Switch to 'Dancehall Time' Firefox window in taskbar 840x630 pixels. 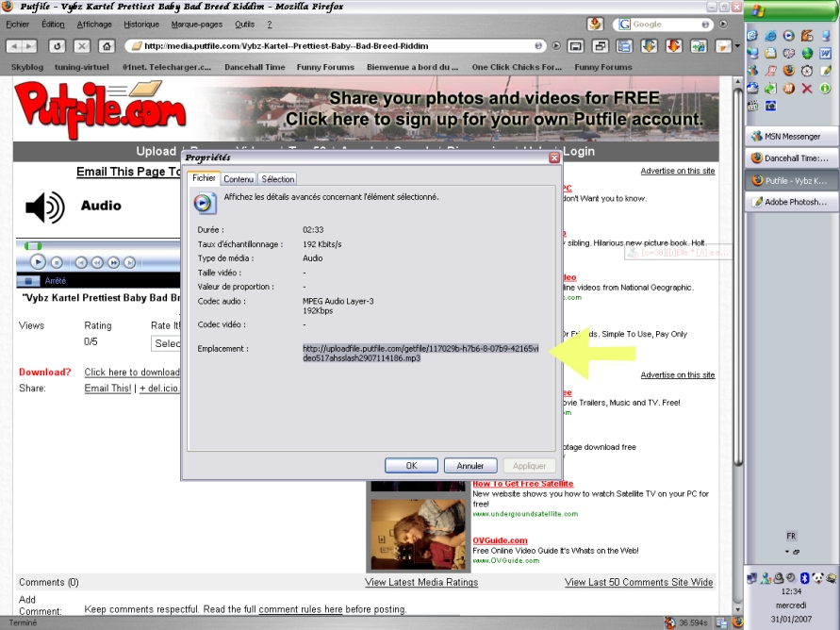click(x=791, y=158)
